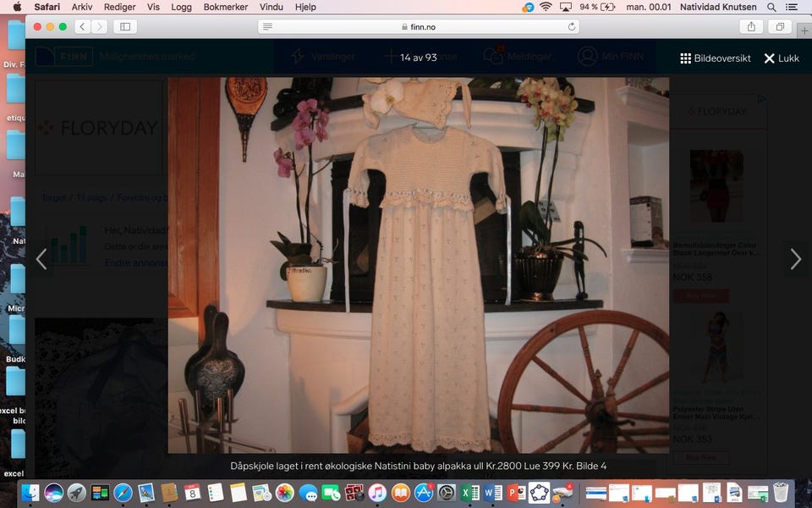Go to the next image with right arrow
The width and height of the screenshot is (812, 508).
click(795, 259)
